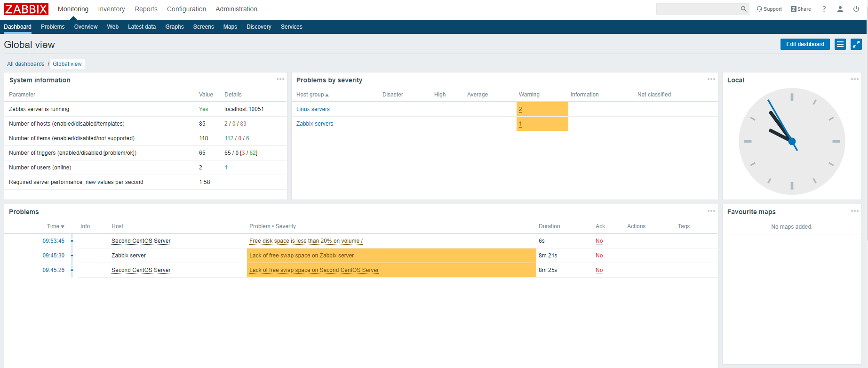Go to All dashboards breadcrumb
The image size is (868, 368).
(26, 64)
